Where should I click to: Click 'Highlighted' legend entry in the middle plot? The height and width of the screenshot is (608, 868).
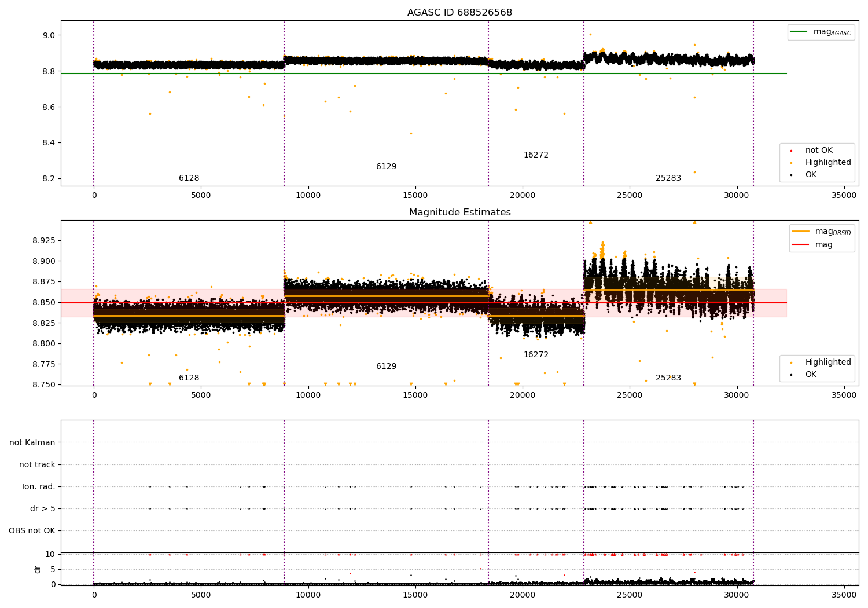[x=820, y=362]
